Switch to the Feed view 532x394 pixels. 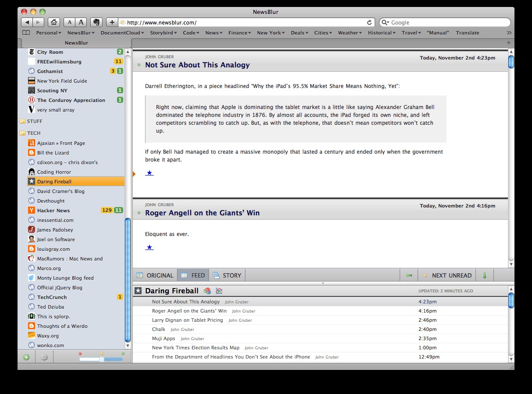pos(193,275)
